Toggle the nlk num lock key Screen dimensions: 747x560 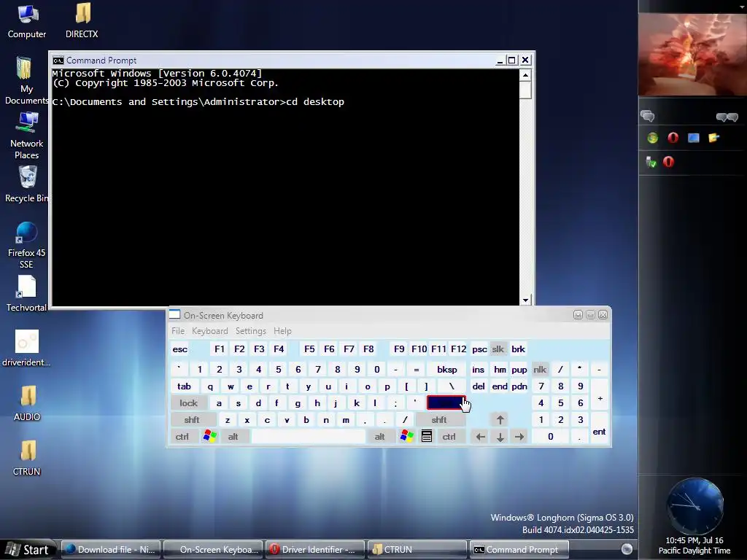[x=540, y=370]
